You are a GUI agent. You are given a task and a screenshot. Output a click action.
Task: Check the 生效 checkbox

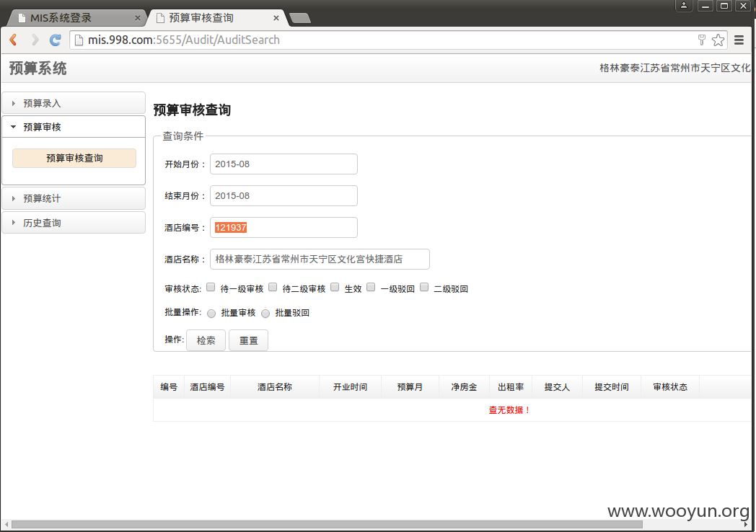pyautogui.click(x=335, y=287)
